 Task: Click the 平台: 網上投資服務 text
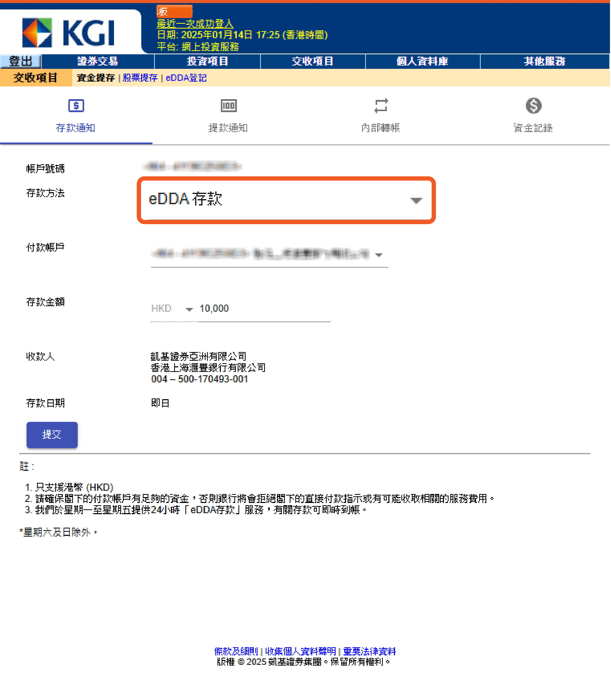click(x=198, y=47)
